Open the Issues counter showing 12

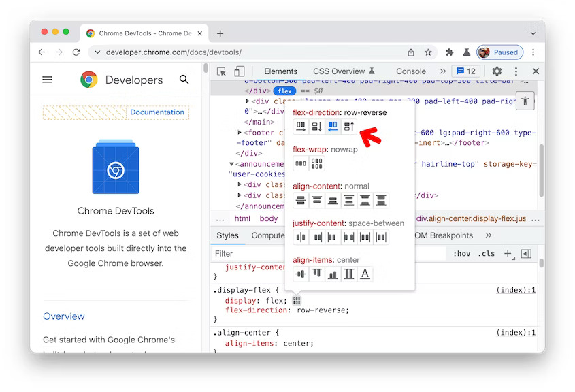(466, 71)
